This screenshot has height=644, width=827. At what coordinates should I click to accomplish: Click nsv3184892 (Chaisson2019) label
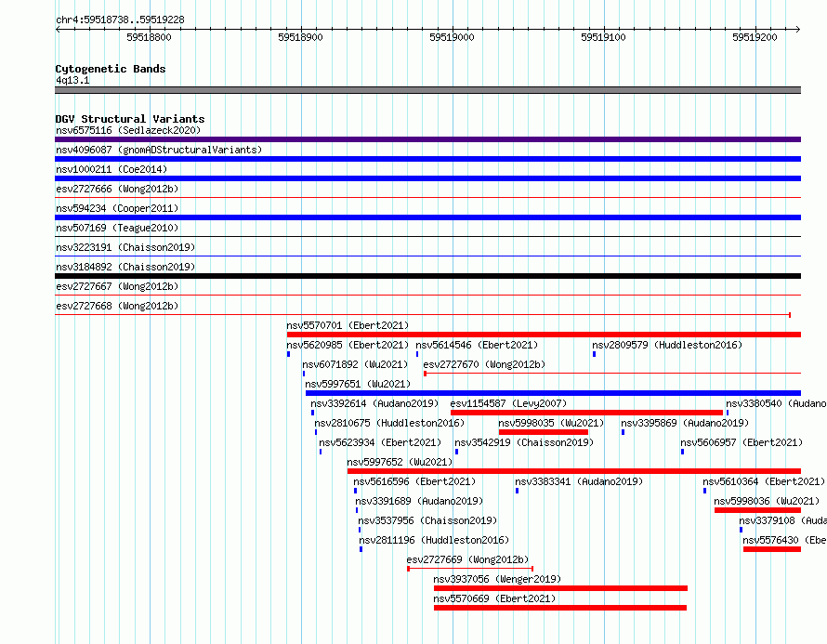click(125, 267)
